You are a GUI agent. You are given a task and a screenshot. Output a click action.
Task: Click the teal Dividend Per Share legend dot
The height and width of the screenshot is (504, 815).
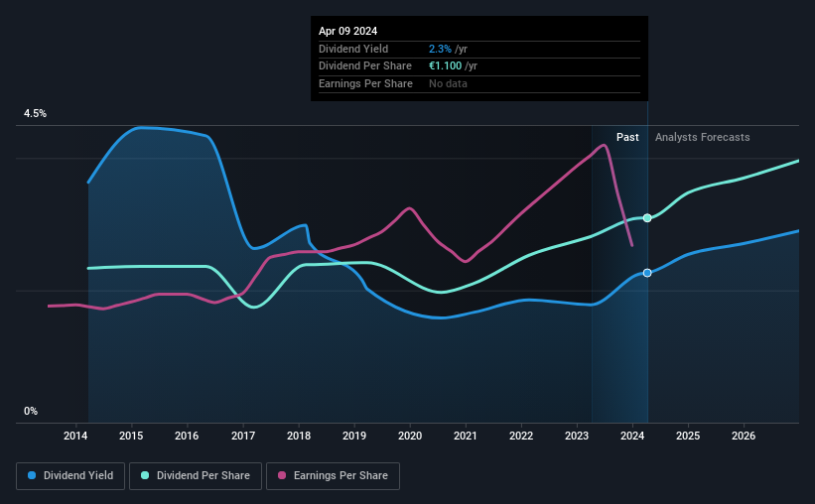145,475
